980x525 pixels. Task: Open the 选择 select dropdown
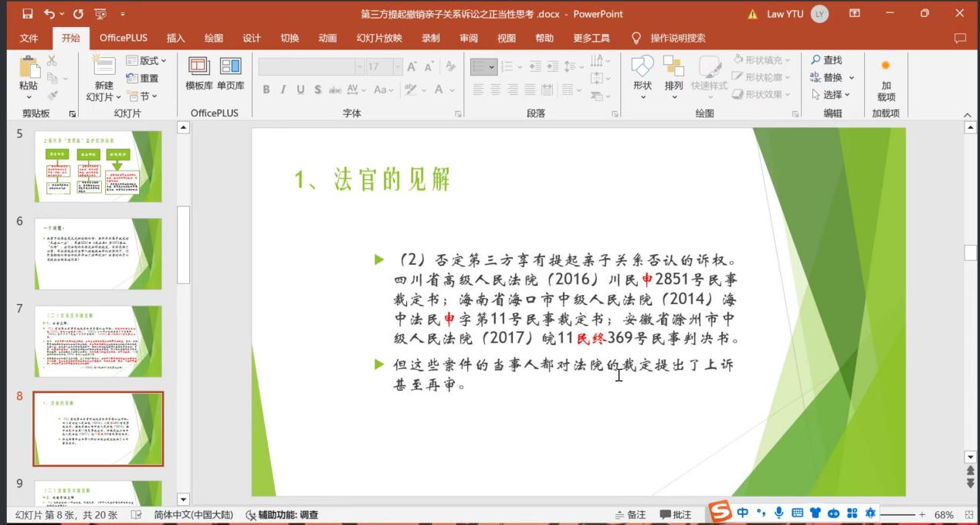832,95
